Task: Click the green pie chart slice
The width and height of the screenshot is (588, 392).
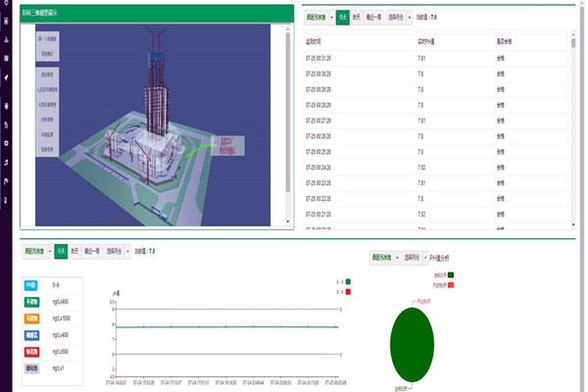Action: 412,343
